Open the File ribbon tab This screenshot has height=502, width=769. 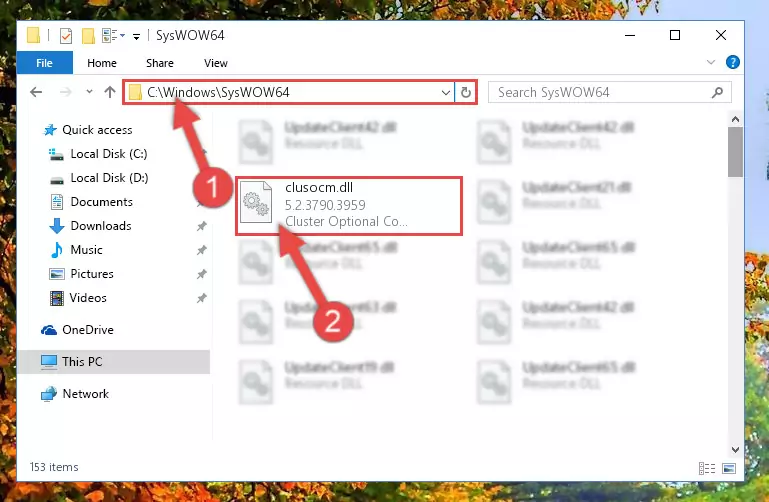click(44, 63)
